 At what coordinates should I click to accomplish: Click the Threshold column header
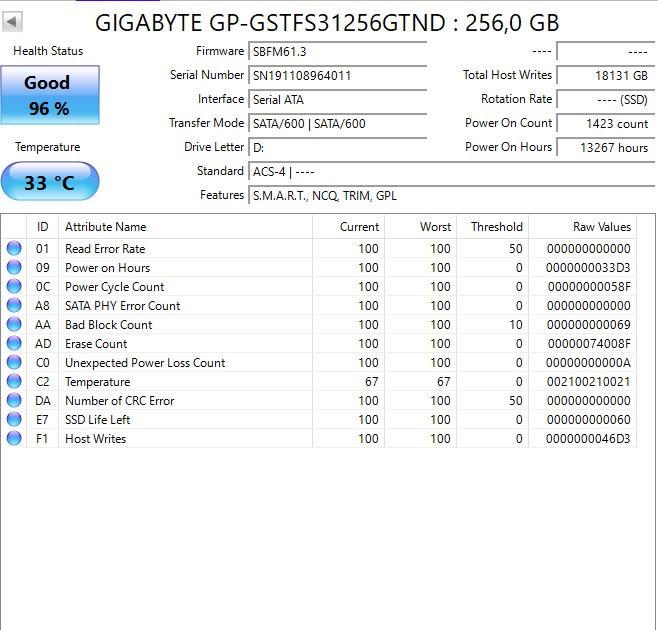[x=493, y=227]
